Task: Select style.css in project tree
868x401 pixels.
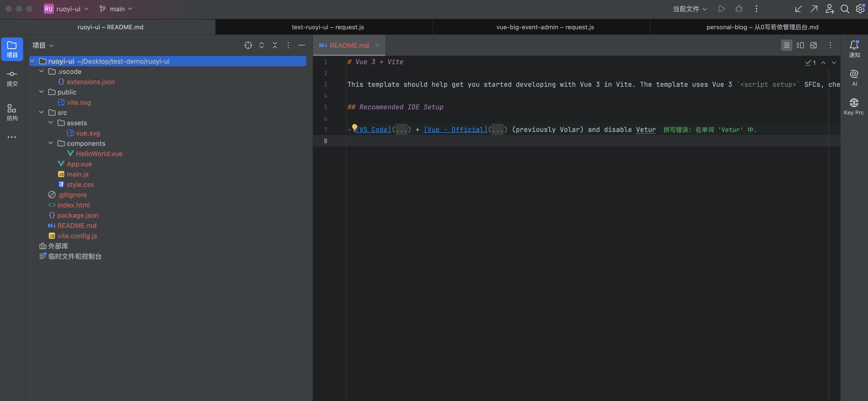Action: click(80, 185)
